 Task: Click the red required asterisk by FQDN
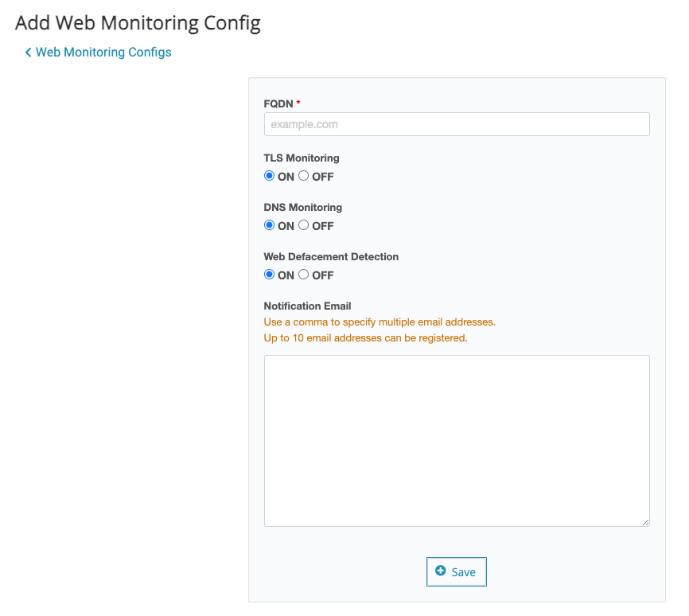[298, 103]
